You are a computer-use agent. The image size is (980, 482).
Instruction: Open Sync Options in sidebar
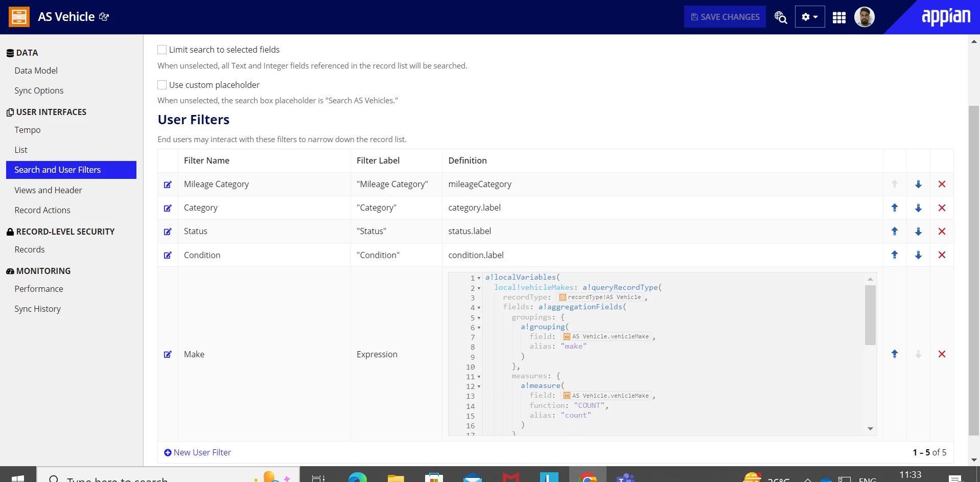(x=39, y=90)
